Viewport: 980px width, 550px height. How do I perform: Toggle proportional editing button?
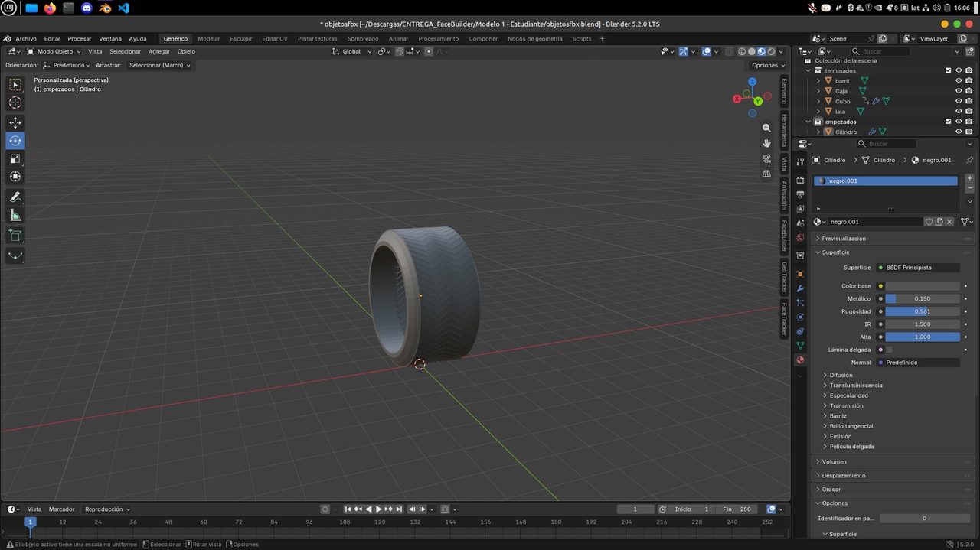tap(429, 51)
